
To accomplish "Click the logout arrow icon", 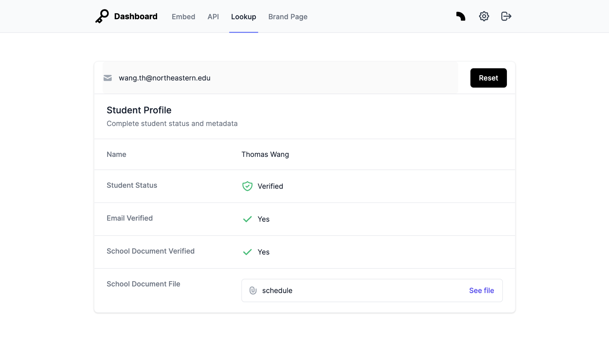I will click(x=506, y=17).
